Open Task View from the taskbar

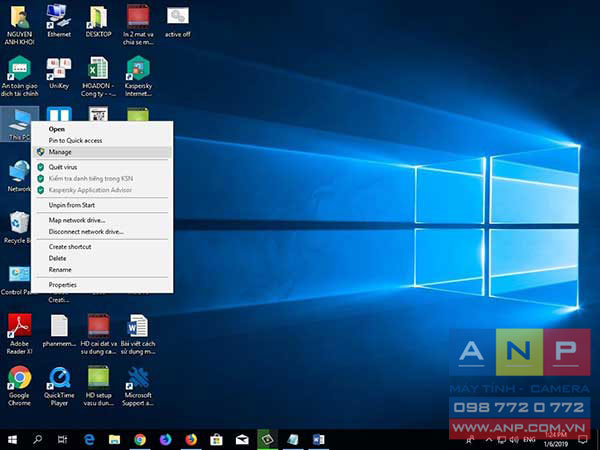(x=62, y=439)
